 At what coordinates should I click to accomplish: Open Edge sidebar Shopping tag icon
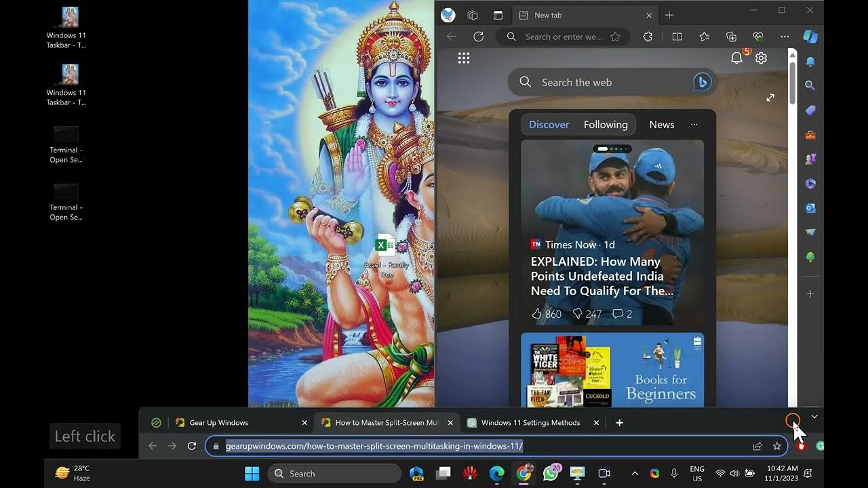click(810, 110)
